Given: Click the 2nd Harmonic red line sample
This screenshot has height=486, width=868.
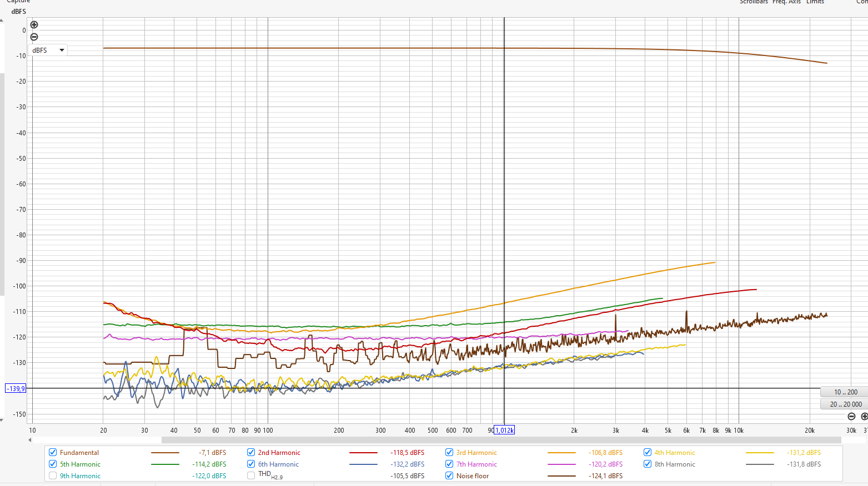Looking at the screenshot, I should coord(363,453).
